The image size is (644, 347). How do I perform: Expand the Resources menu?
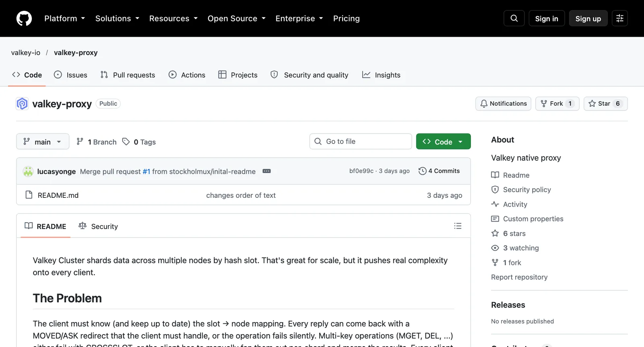173,18
